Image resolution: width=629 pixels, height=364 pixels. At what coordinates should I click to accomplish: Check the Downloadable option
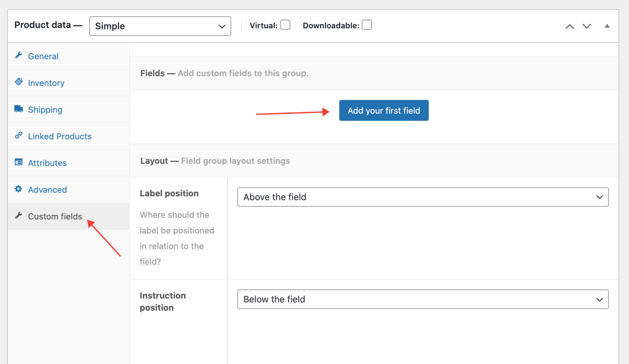[x=367, y=25]
